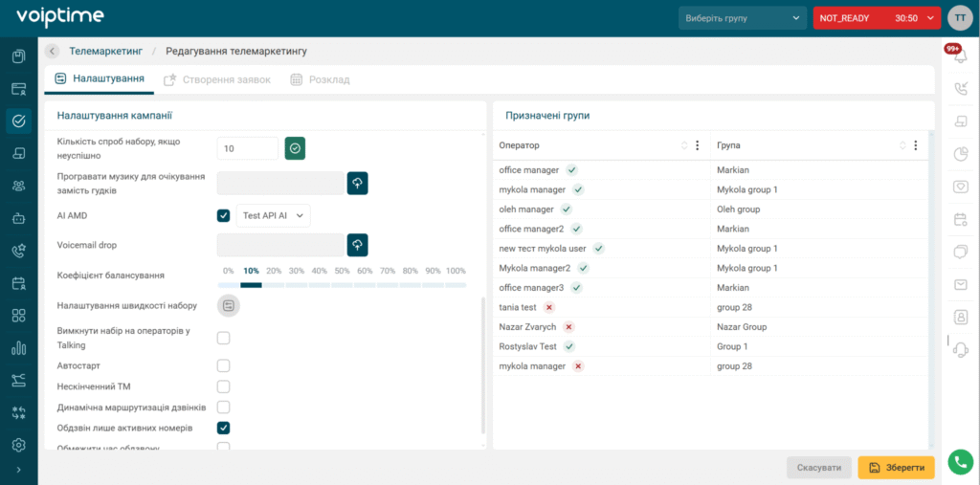Open the pie chart icon in right panel
This screenshot has width=980, height=485.
point(961,154)
